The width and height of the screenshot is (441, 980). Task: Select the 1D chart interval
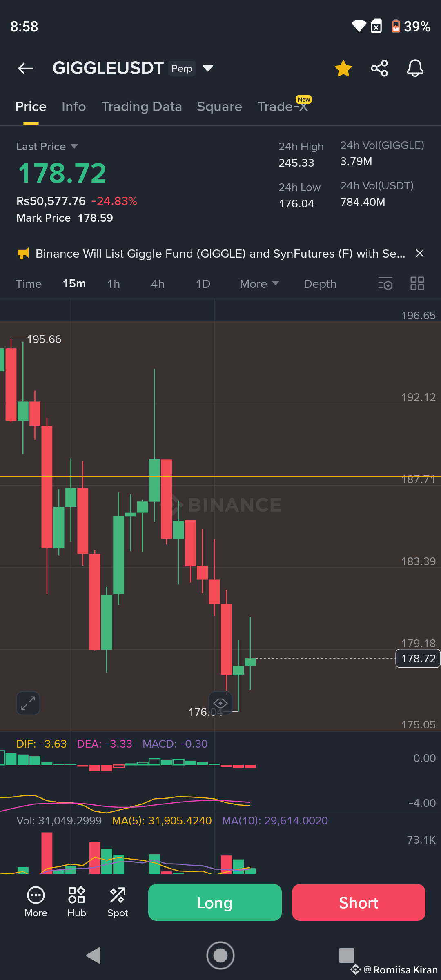tap(203, 284)
